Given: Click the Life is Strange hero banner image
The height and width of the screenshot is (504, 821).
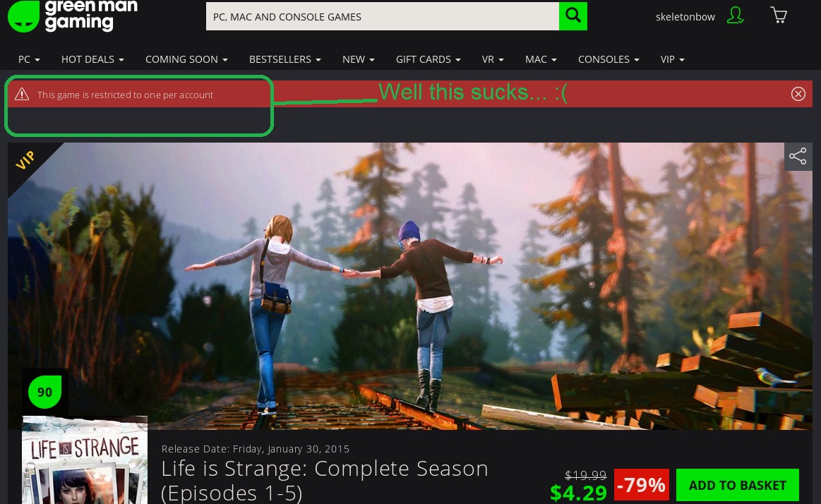Looking at the screenshot, I should tap(410, 286).
